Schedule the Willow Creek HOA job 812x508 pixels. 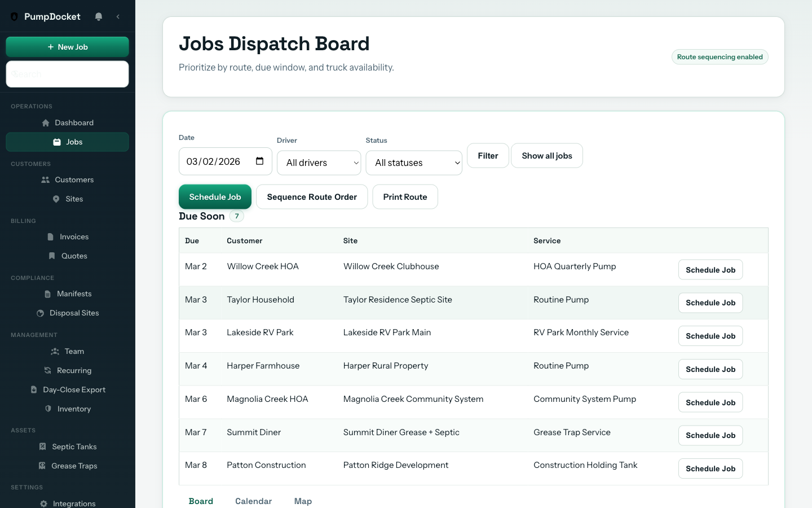710,269
